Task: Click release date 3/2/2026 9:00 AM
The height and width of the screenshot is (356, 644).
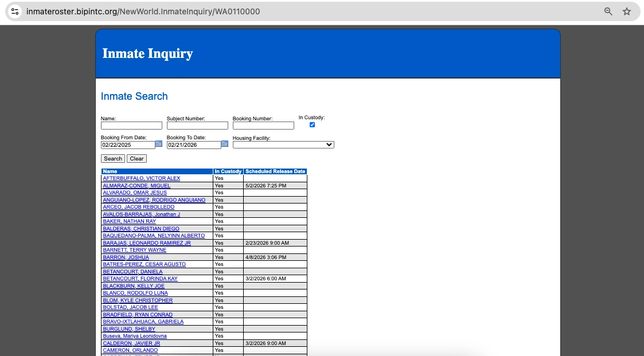Action: point(266,344)
